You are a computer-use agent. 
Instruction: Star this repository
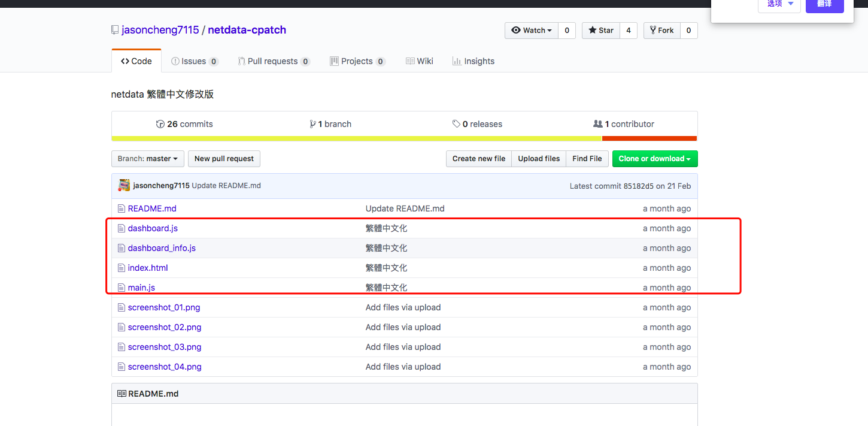600,31
